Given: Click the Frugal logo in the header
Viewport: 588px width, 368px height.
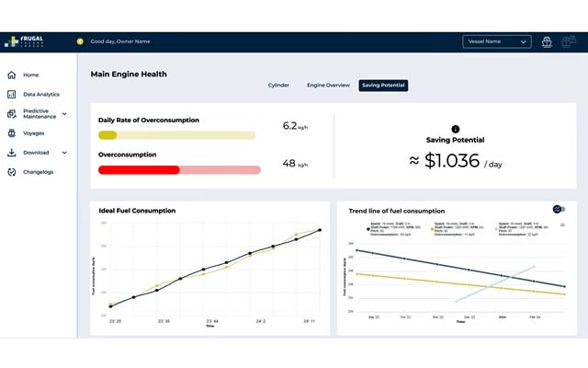Looking at the screenshot, I should tap(23, 41).
